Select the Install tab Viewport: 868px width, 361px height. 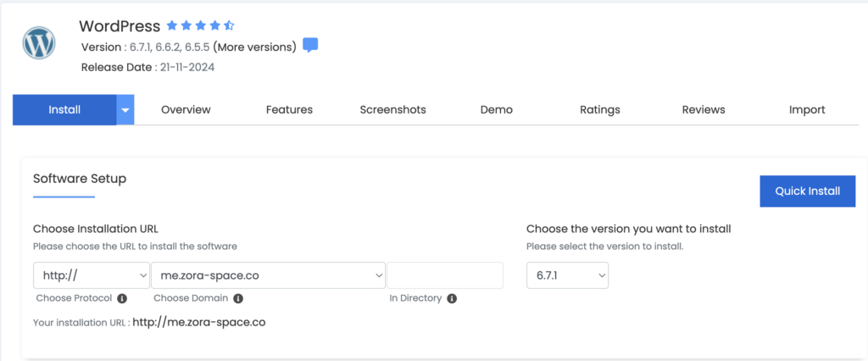tap(64, 109)
